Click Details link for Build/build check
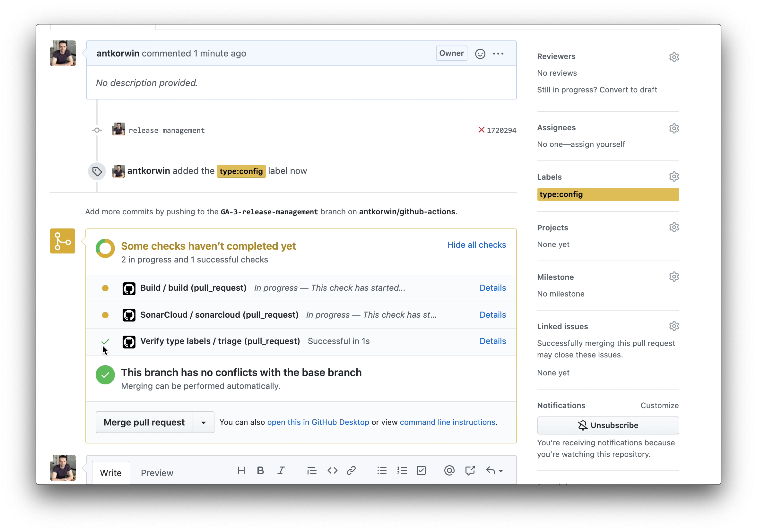This screenshot has width=757, height=532. (x=492, y=288)
